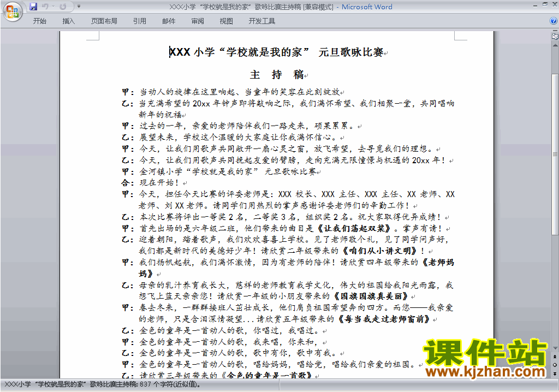559x392 pixels.
Task: Redo the last action
Action: (63, 7)
